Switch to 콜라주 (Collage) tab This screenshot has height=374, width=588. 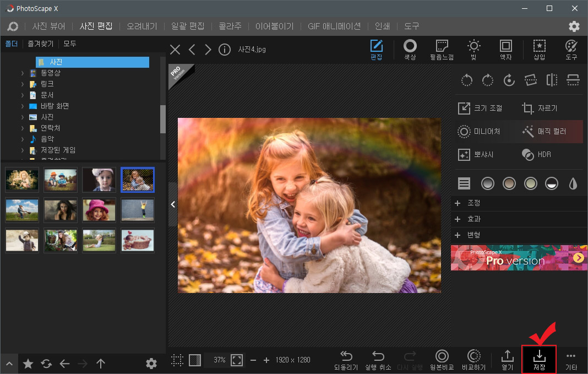[x=230, y=26]
